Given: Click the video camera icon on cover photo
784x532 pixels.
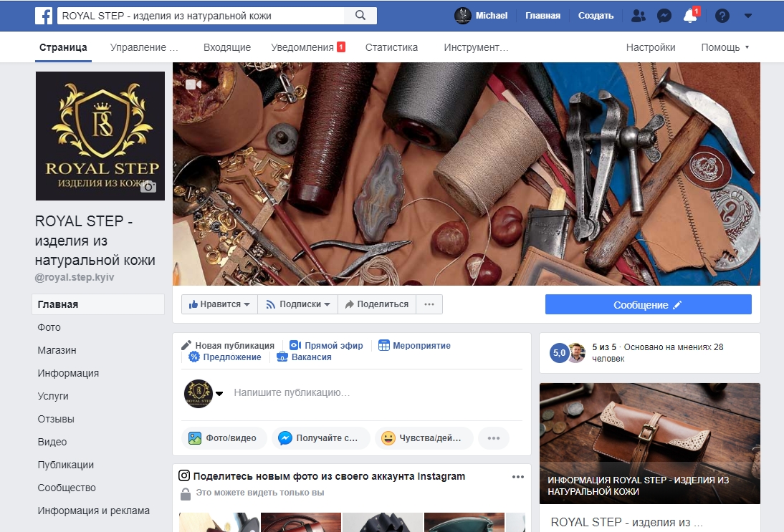Looking at the screenshot, I should pos(193,84).
